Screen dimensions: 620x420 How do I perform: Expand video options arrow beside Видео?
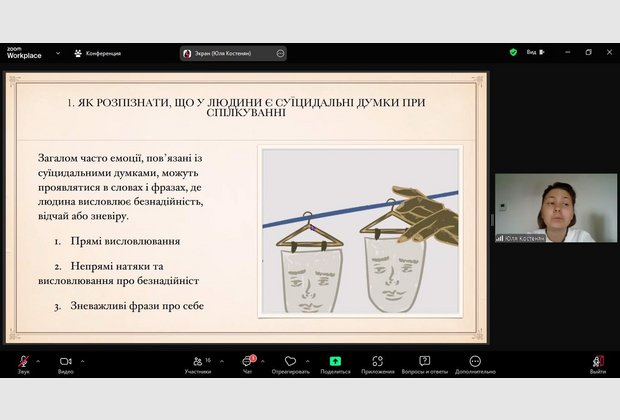click(x=82, y=360)
